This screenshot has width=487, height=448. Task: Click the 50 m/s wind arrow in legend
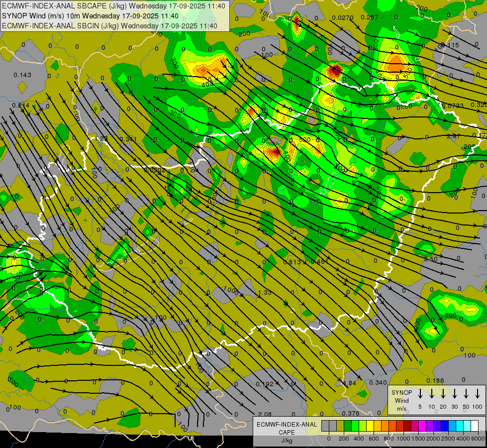coord(466,394)
